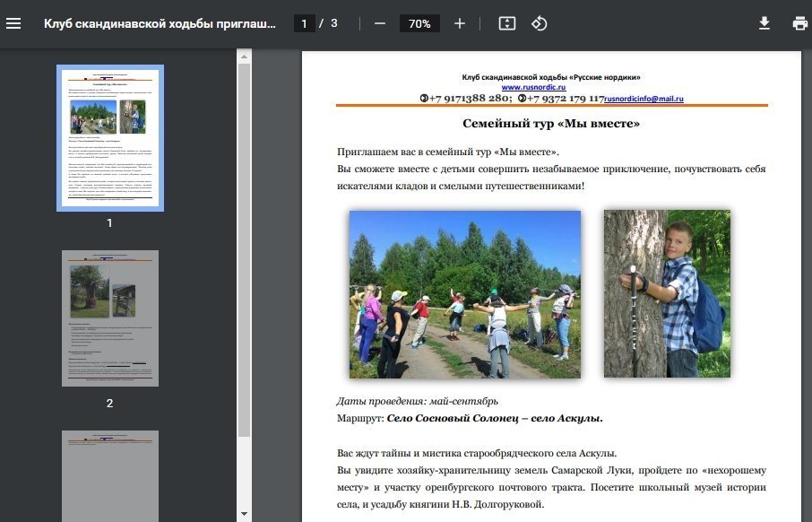
Task: Click the current page number field
Action: click(x=305, y=23)
